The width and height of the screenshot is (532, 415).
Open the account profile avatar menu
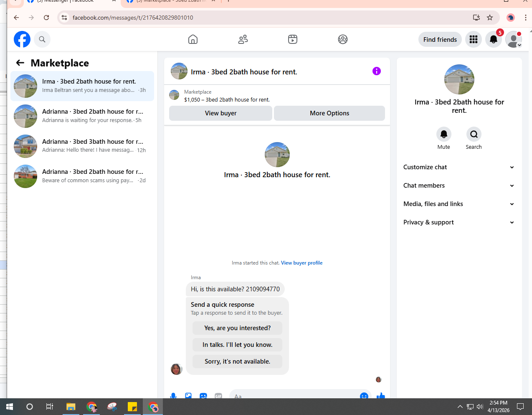pyautogui.click(x=514, y=39)
